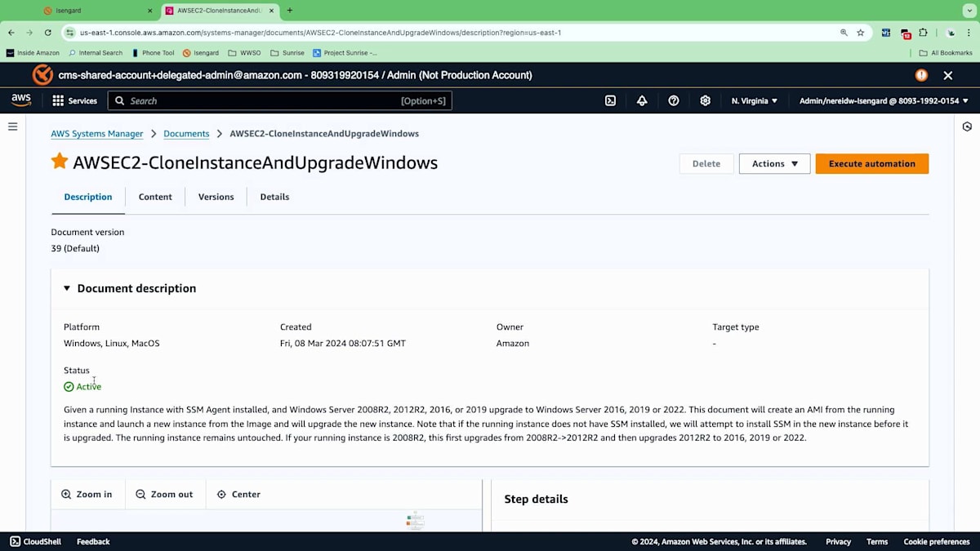This screenshot has height=551, width=980.
Task: Open the notifications bell
Action: coord(642,100)
